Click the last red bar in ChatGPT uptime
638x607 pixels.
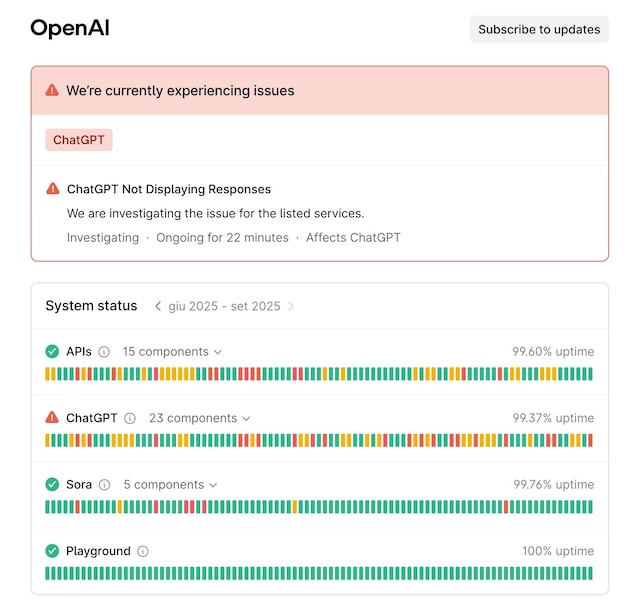590,440
